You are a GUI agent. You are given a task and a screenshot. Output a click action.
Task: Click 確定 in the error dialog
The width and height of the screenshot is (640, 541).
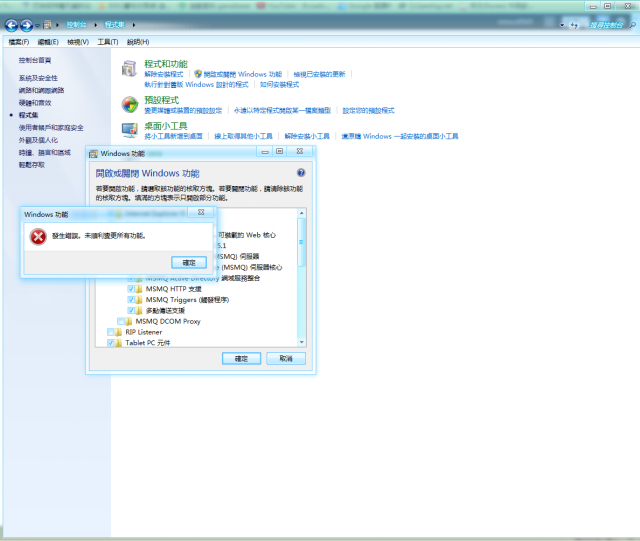(x=189, y=263)
